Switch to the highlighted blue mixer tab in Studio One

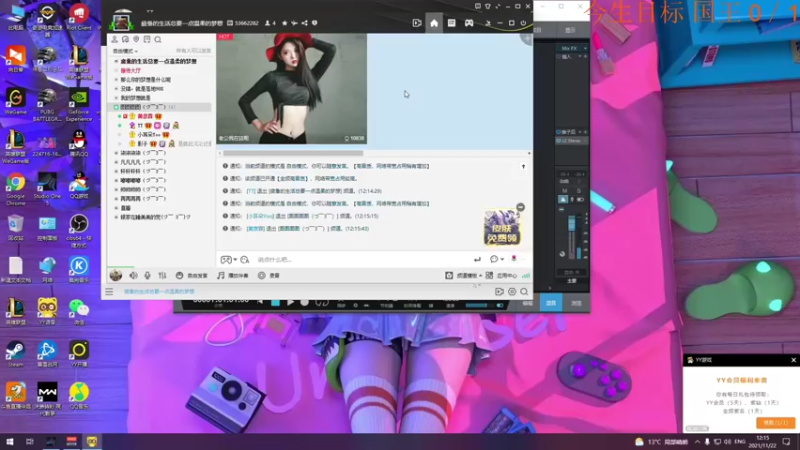point(551,303)
